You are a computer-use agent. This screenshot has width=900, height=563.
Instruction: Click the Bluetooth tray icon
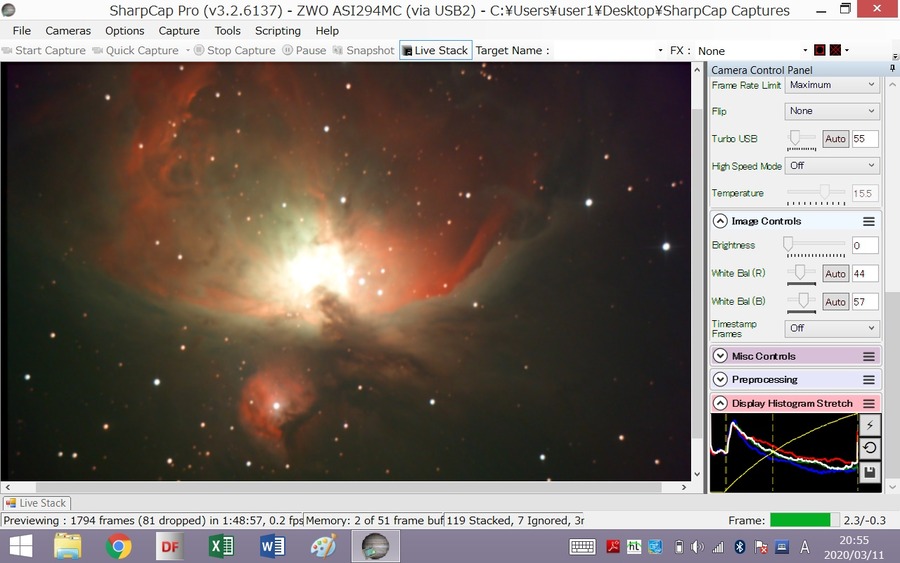[x=740, y=547]
